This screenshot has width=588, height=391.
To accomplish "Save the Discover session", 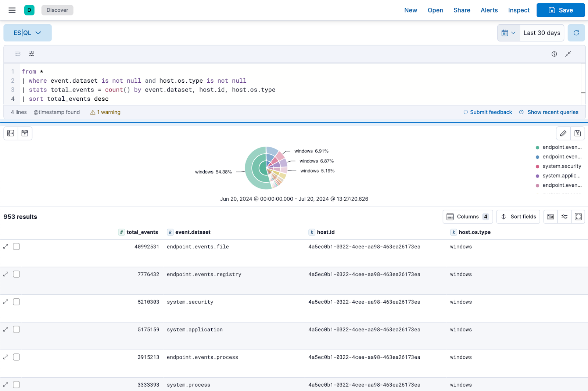I will 560,10.
